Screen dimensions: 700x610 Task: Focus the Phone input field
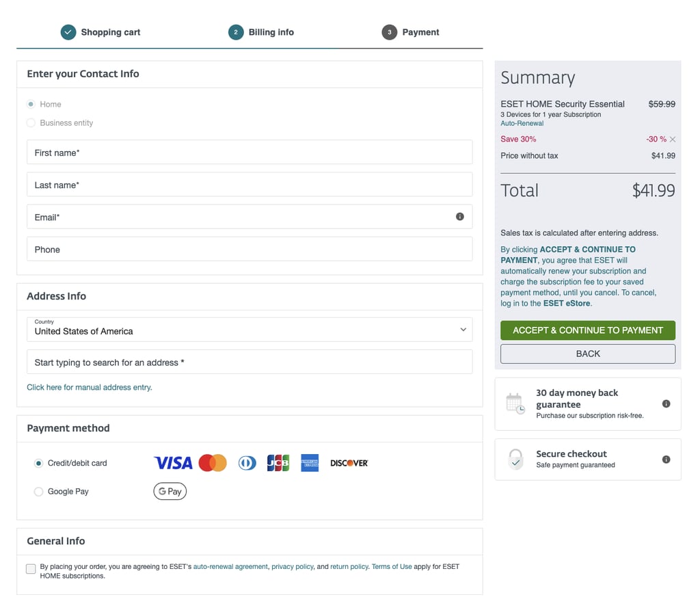pyautogui.click(x=250, y=249)
